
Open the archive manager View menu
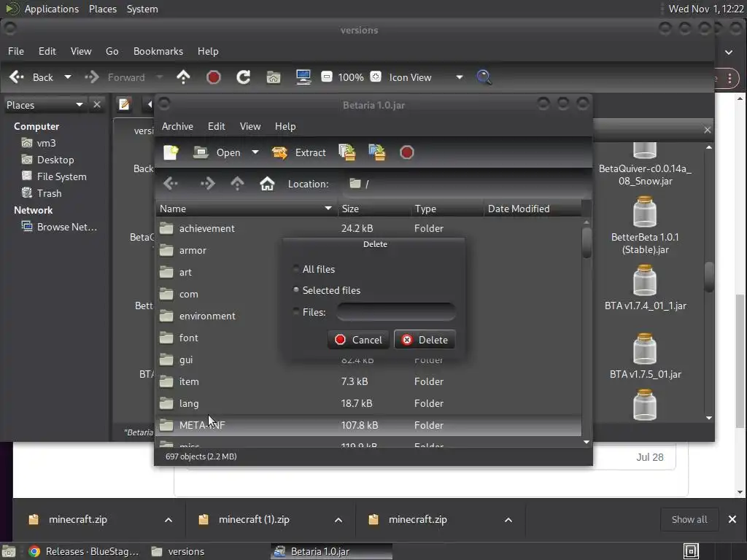click(250, 126)
